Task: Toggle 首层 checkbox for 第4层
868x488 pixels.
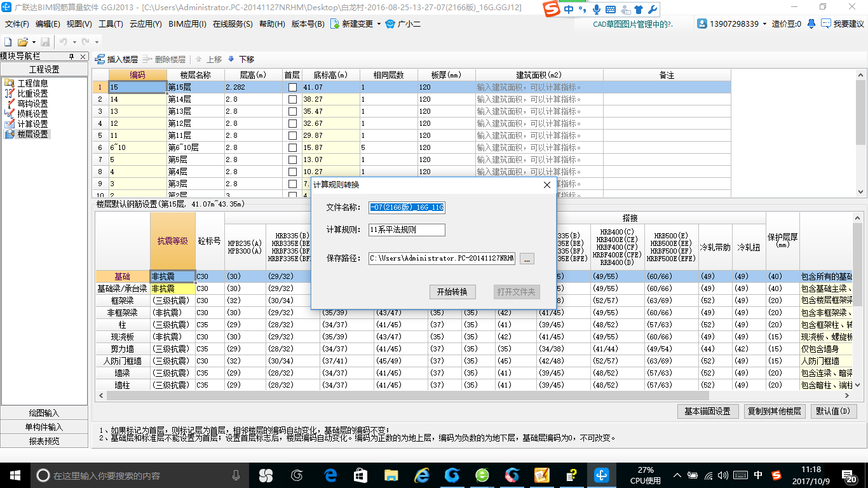Action: point(292,172)
